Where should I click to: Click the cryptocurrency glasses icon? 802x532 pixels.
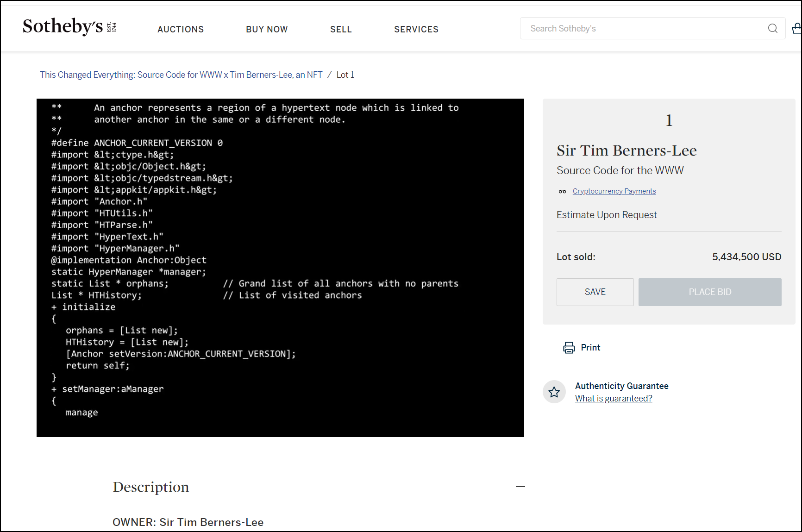pyautogui.click(x=562, y=191)
